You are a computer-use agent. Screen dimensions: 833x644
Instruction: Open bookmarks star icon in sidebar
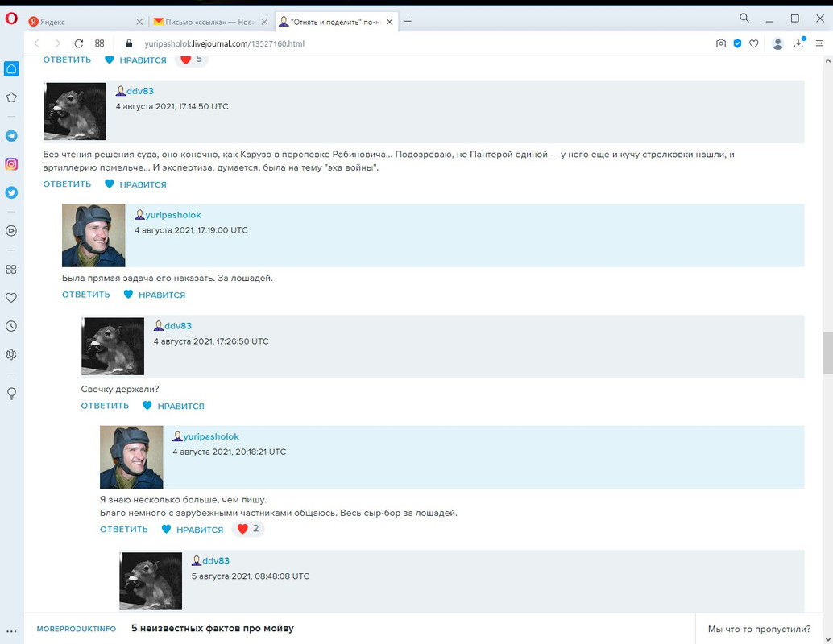pyautogui.click(x=11, y=97)
